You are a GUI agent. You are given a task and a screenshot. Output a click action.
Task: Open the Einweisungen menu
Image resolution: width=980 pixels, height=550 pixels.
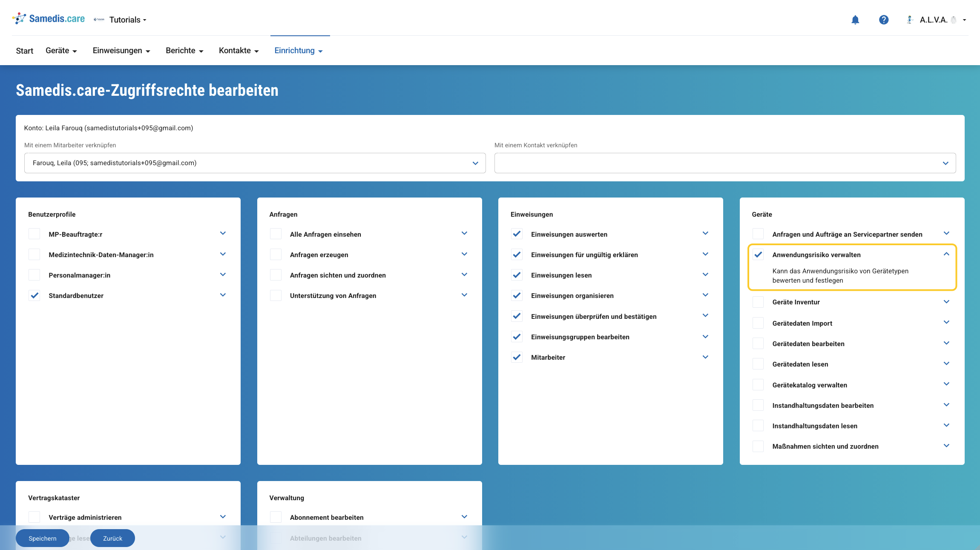click(121, 51)
